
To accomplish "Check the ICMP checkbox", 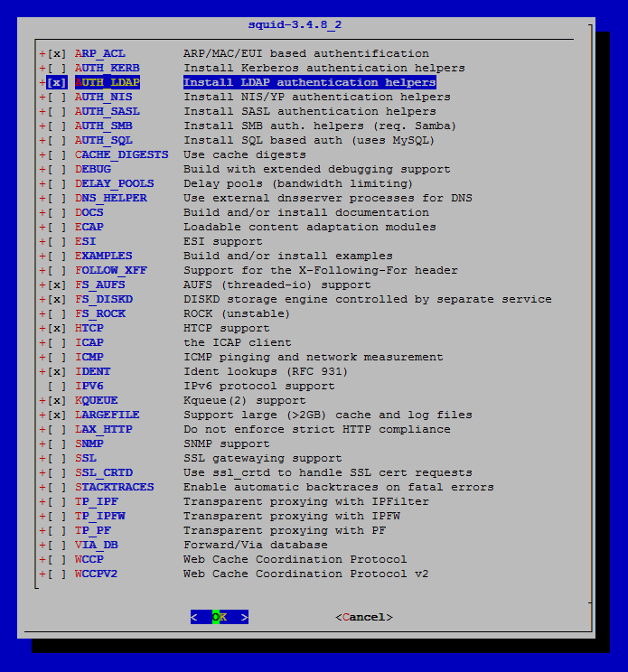I will click(x=57, y=358).
